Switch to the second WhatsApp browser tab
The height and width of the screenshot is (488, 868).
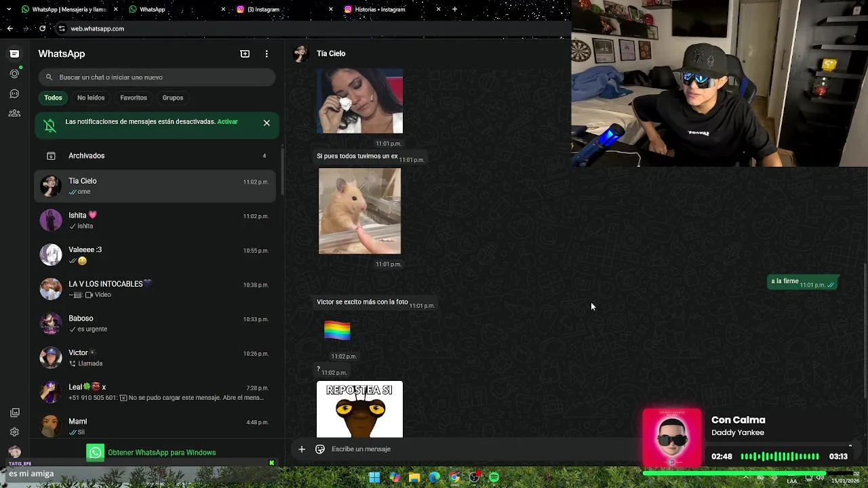tap(178, 9)
